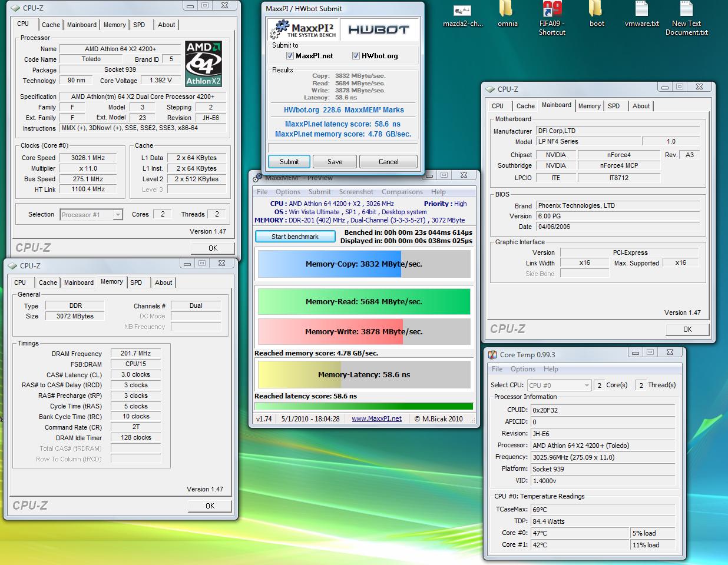Image resolution: width=728 pixels, height=565 pixels.
Task: Click CPU-Z Mainboard window title icon
Action: coord(489,89)
